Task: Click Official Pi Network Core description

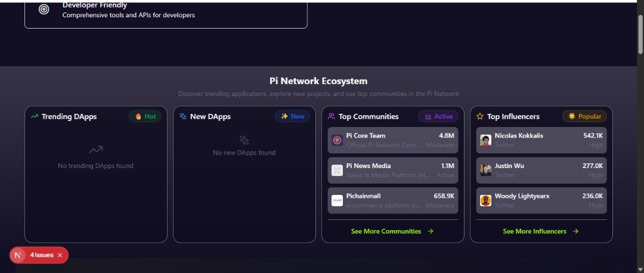Action: coord(383,145)
